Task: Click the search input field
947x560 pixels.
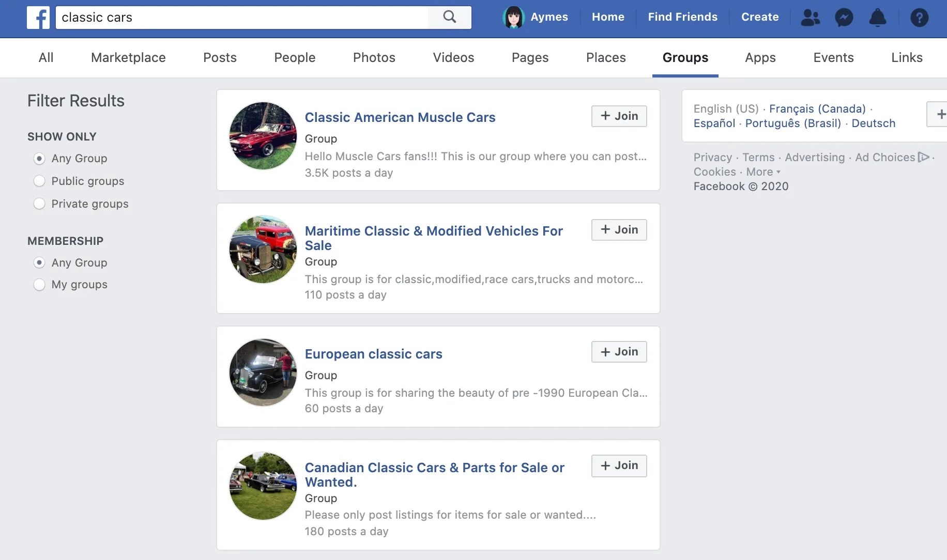Action: 243,17
